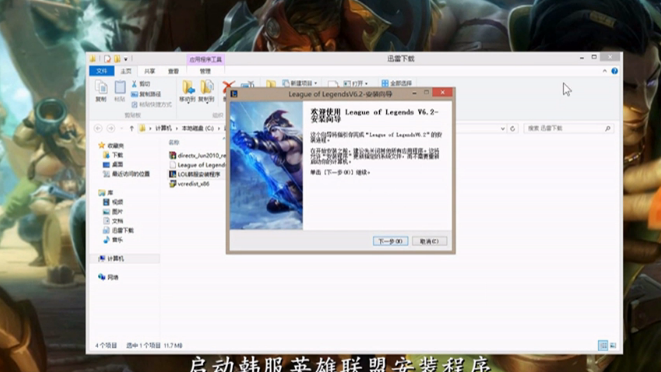
Task: Click the Copy to (复制到) folder icon
Action: coord(207,91)
